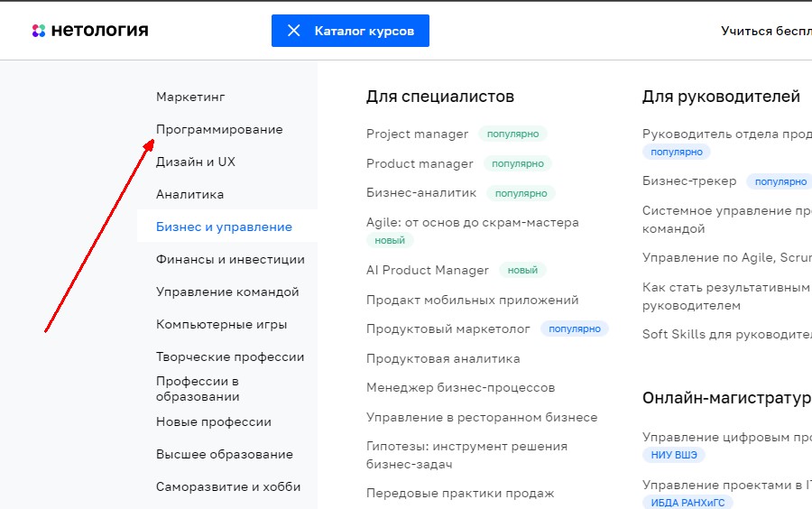812x509 pixels.
Task: Select Управление командой category
Action: [228, 292]
